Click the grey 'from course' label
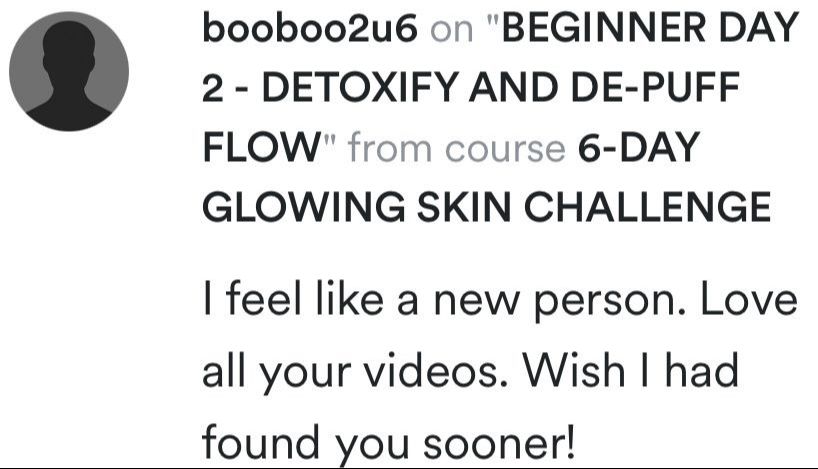Screen dimensions: 818x469 pos(457,148)
